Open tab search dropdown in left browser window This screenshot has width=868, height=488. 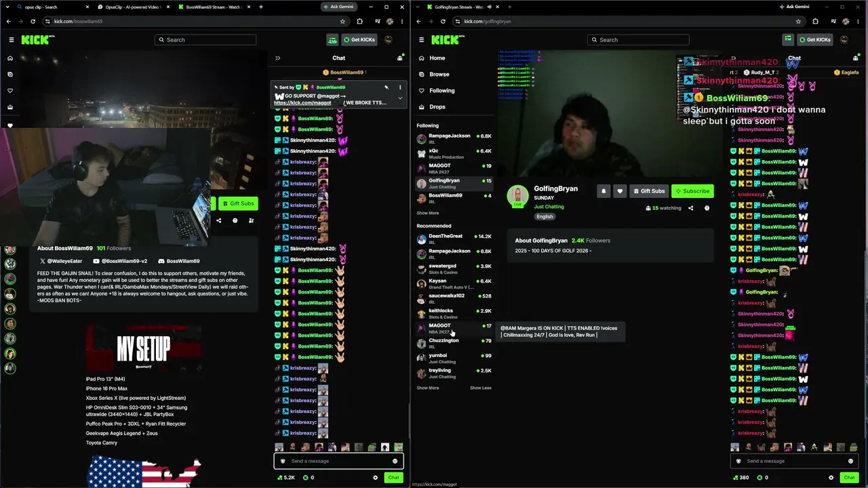click(8, 7)
